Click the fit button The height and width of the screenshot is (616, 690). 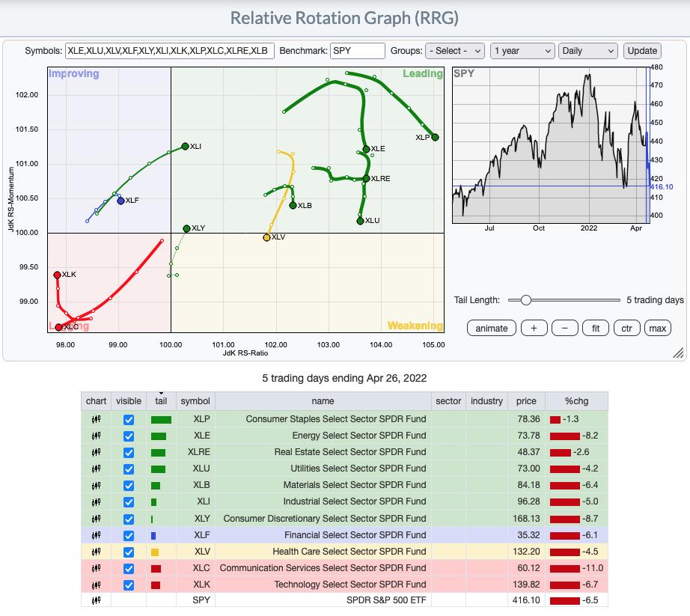596,329
